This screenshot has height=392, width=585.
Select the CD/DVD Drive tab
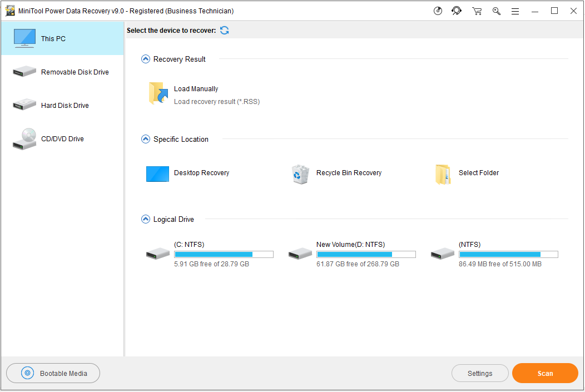(x=62, y=139)
